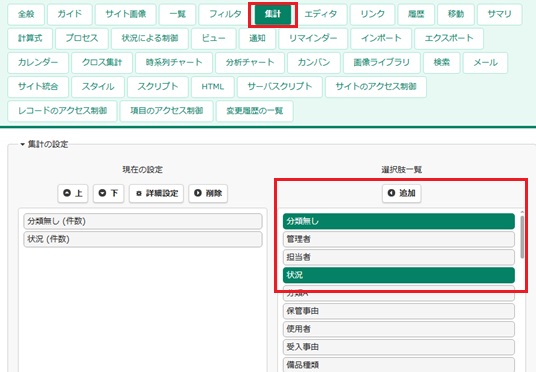The width and height of the screenshot is (536, 372).
Task: Select 保管事由 in the options list
Action: (399, 311)
